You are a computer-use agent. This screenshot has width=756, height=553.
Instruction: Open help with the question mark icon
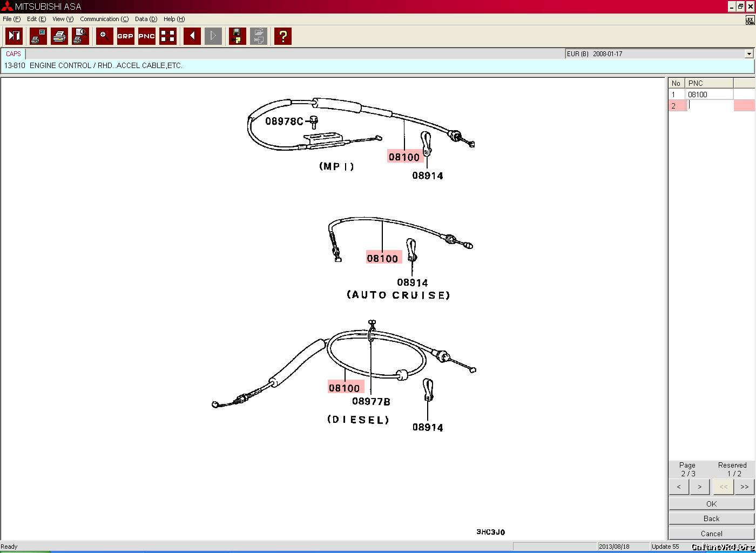(282, 36)
